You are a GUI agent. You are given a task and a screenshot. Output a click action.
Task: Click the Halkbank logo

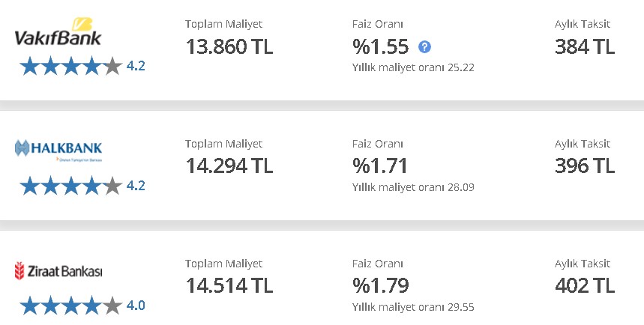tap(58, 151)
